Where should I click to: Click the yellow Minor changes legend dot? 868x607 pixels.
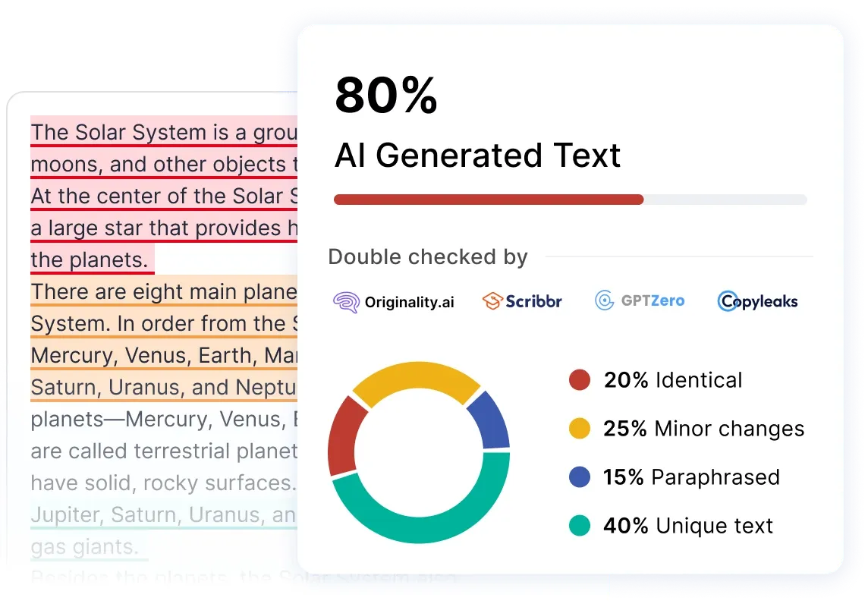pyautogui.click(x=580, y=429)
